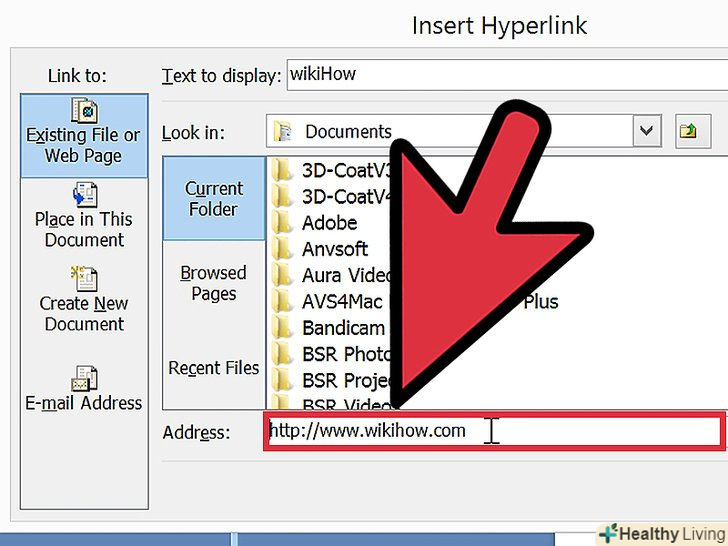Image resolution: width=728 pixels, height=546 pixels.
Task: Select the BSR Project folder
Action: pyautogui.click(x=332, y=381)
